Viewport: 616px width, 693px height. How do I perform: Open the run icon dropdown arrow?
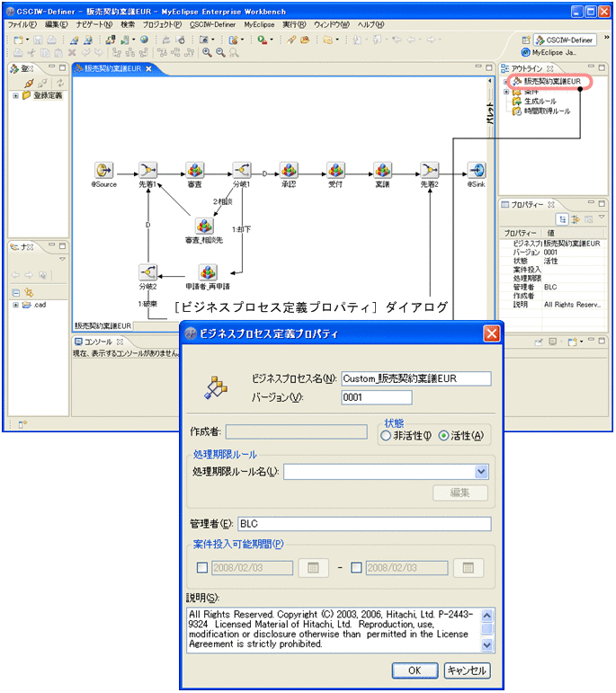(x=272, y=40)
